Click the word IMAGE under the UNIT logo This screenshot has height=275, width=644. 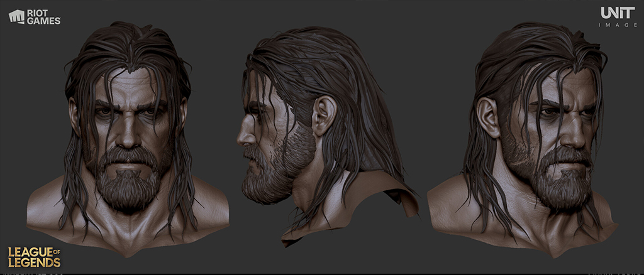coord(618,25)
